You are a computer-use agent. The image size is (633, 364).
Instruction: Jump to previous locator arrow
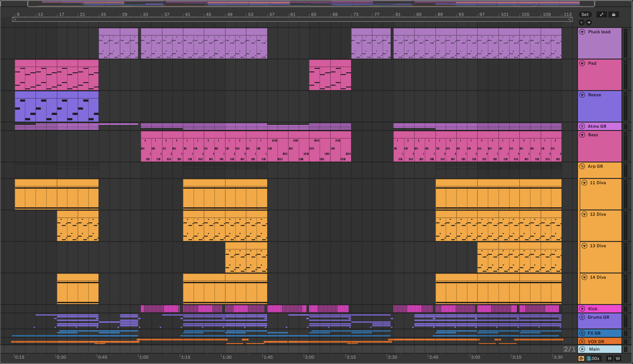582,22
